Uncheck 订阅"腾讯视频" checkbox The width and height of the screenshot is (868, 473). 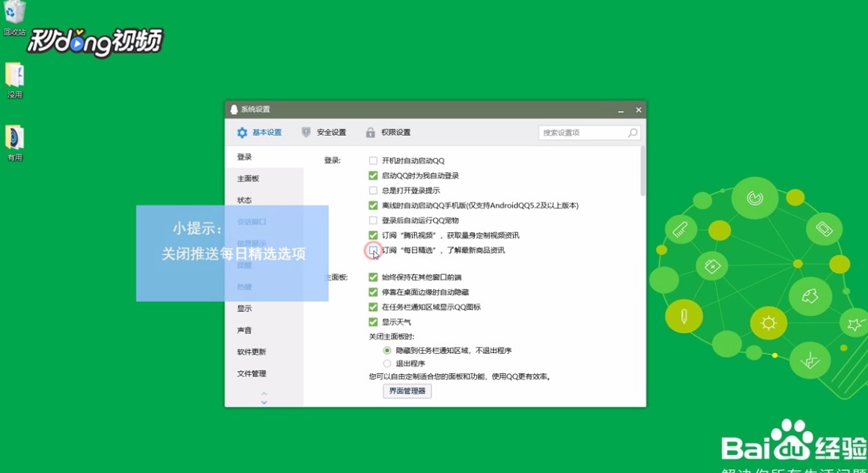click(373, 235)
